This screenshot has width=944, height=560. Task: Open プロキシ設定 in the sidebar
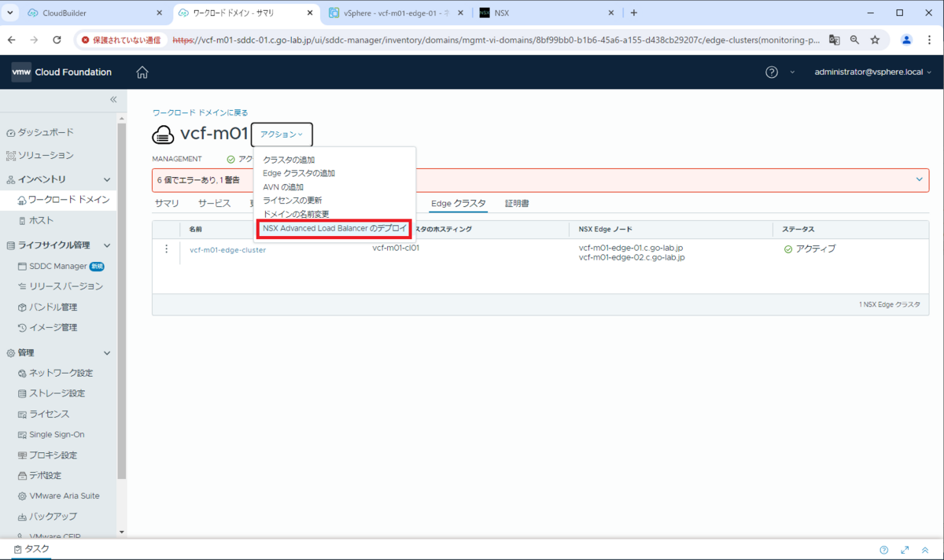(47, 455)
